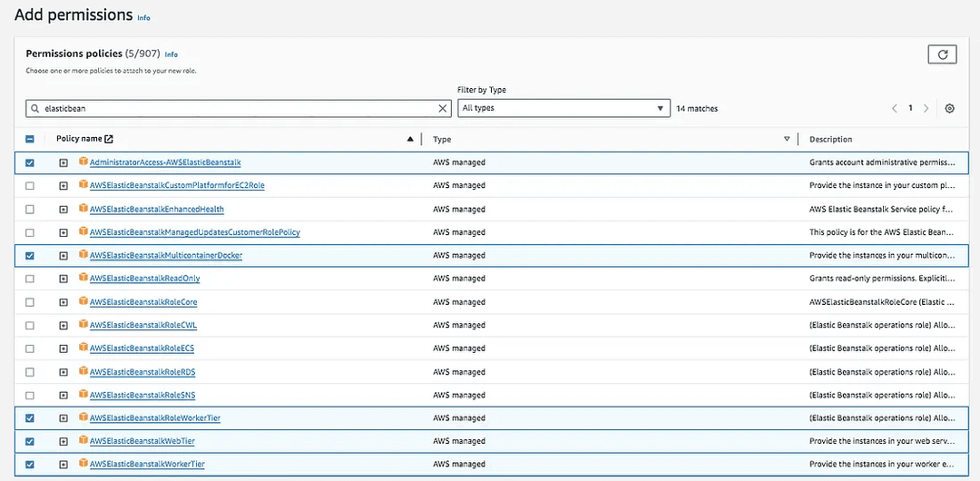Expand AdministratorAccess-AWSElasticBeanstalk policy details
The width and height of the screenshot is (980, 481).
click(x=64, y=162)
